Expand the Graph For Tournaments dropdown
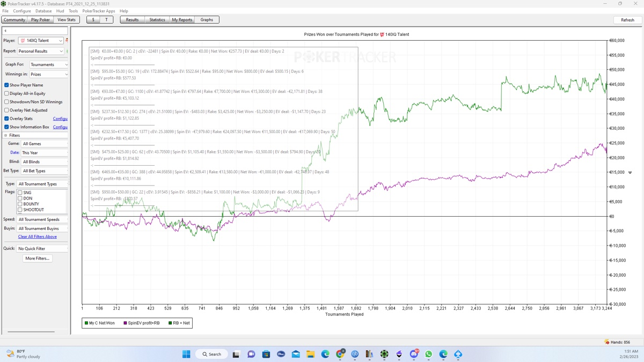644x362 pixels. pyautogui.click(x=49, y=65)
